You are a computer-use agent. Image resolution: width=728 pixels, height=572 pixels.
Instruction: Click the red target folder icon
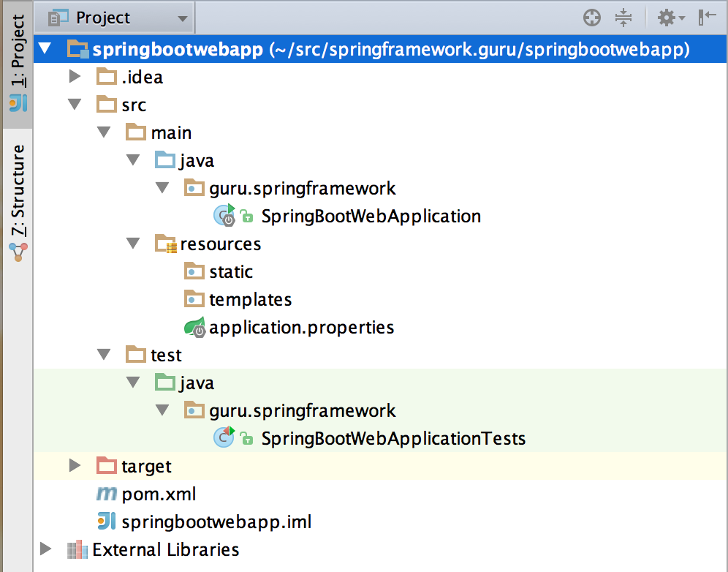coord(106,465)
